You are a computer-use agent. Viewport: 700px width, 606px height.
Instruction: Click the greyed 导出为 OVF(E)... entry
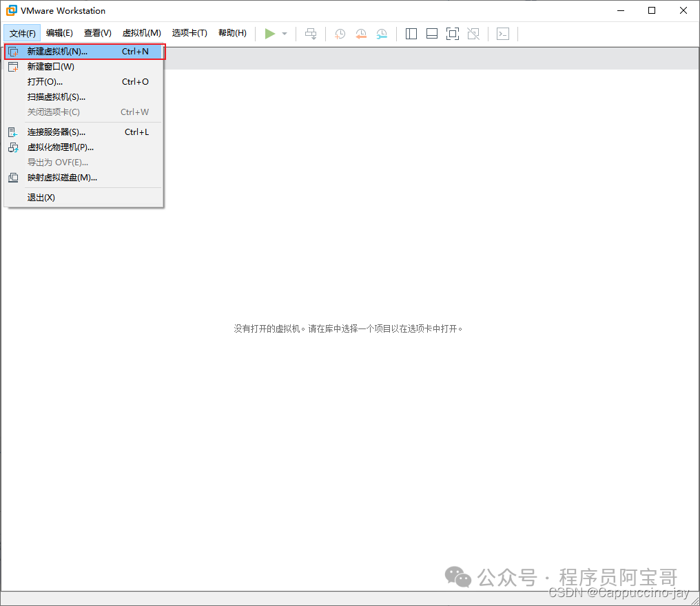pyautogui.click(x=84, y=163)
